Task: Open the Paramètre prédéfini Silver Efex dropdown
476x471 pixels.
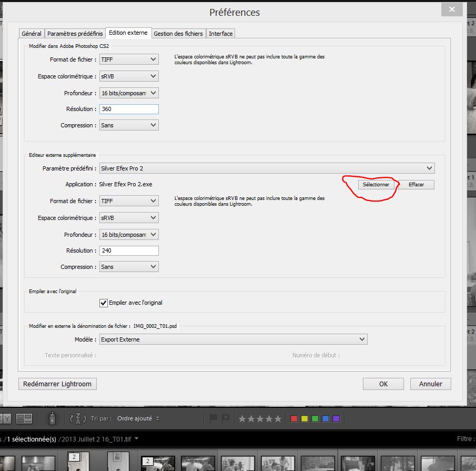Action: (267, 168)
